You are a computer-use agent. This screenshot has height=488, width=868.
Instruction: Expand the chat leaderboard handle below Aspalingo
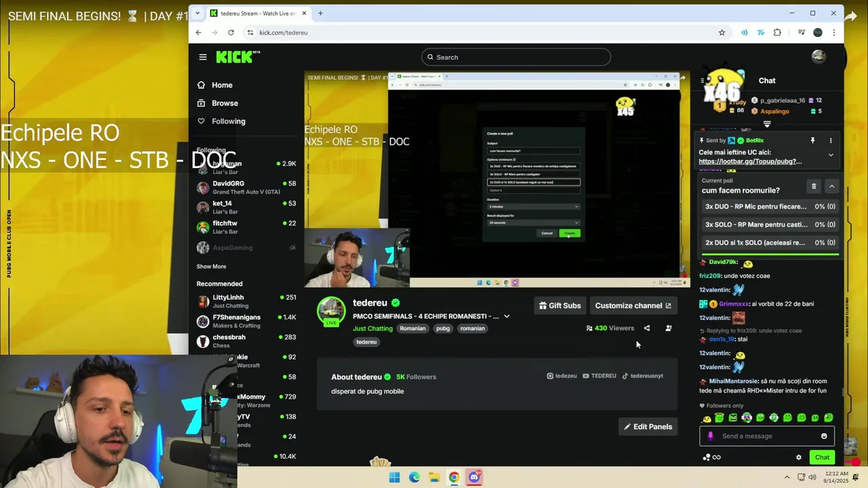coord(767,124)
